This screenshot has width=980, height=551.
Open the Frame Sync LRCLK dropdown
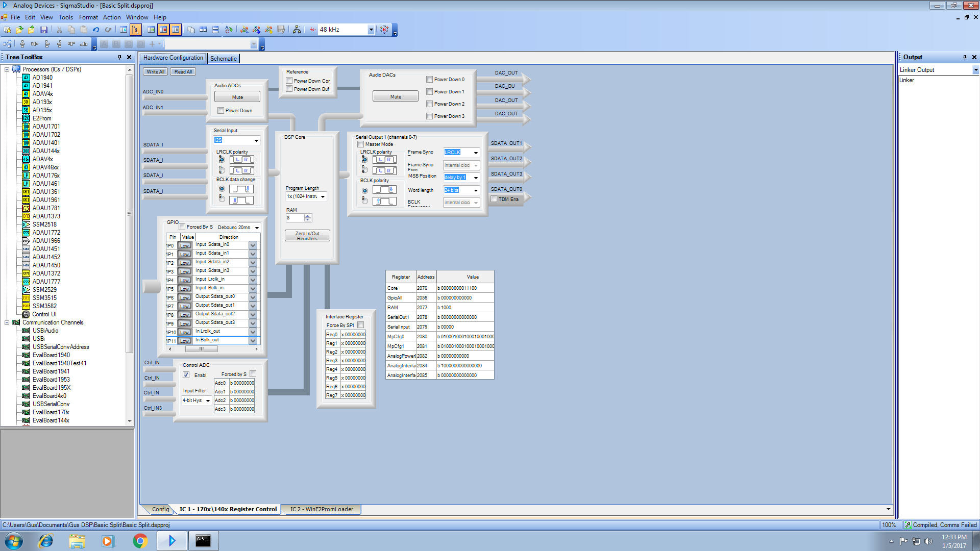coord(476,153)
